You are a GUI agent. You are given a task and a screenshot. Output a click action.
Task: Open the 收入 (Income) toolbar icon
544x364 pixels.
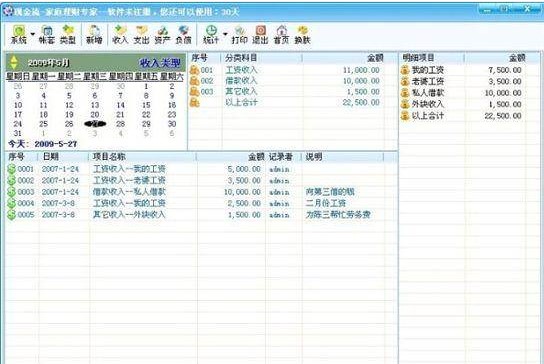pyautogui.click(x=120, y=35)
